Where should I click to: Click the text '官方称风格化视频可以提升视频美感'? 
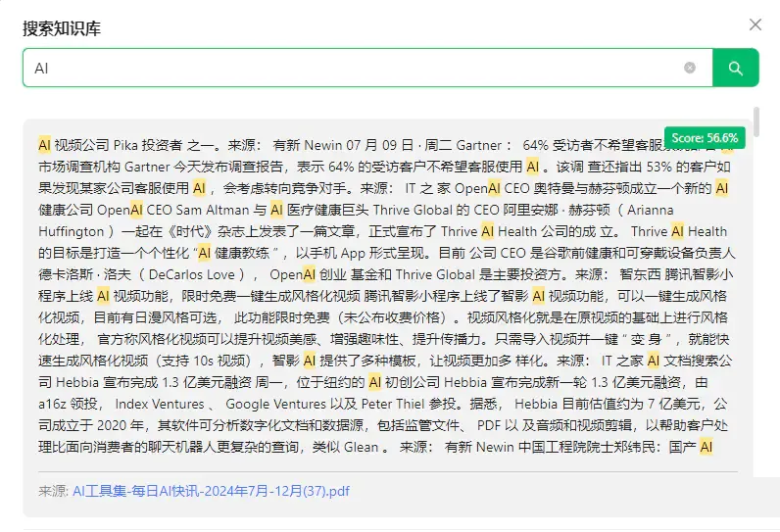207,340
